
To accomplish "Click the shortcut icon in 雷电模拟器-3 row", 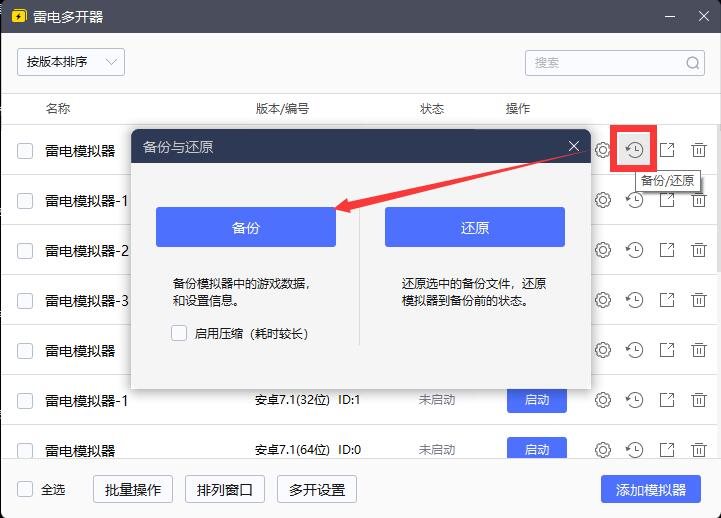I will [x=667, y=300].
